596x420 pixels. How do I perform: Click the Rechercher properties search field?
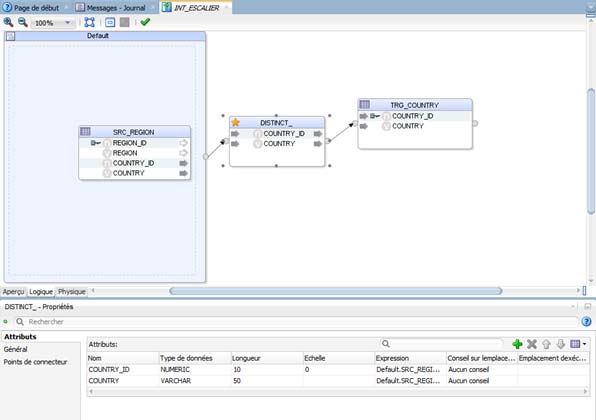[296, 322]
